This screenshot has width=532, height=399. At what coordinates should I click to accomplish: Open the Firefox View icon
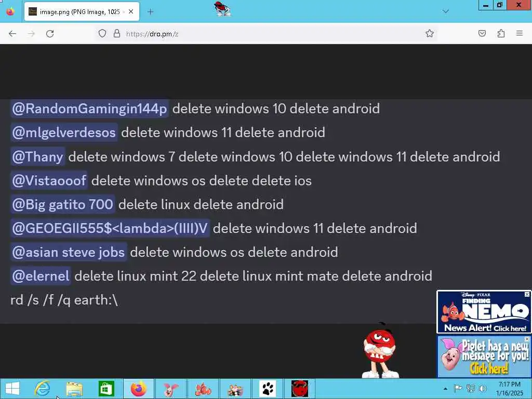[10, 11]
